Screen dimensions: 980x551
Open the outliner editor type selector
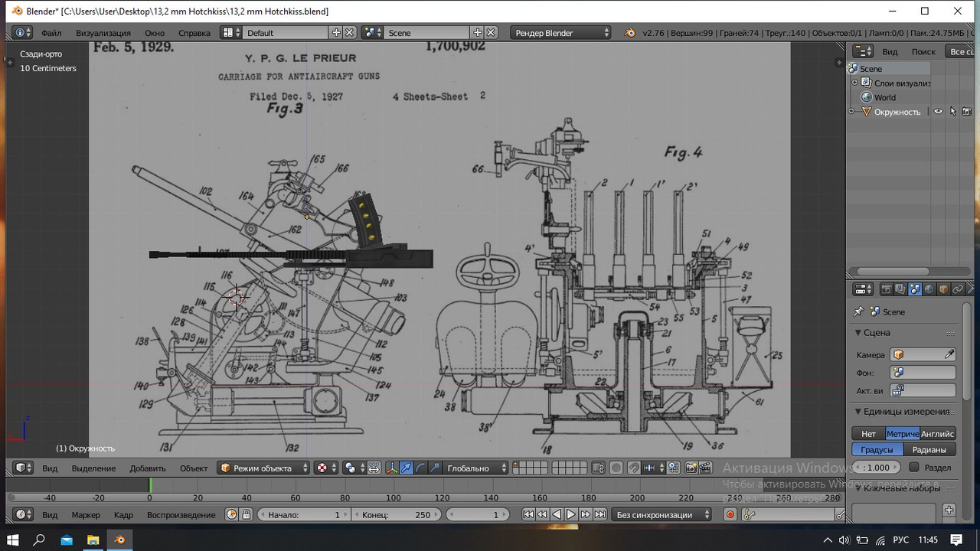click(x=863, y=51)
